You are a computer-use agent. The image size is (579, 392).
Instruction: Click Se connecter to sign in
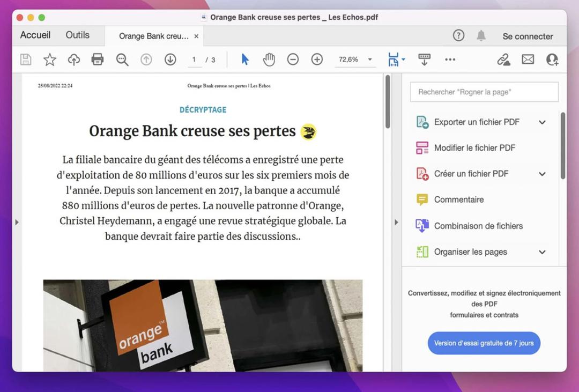click(x=528, y=36)
